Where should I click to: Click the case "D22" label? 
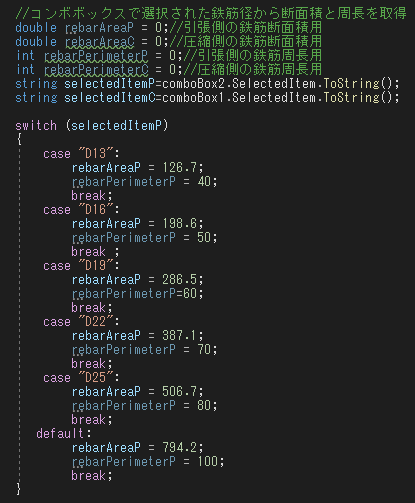pos(81,322)
